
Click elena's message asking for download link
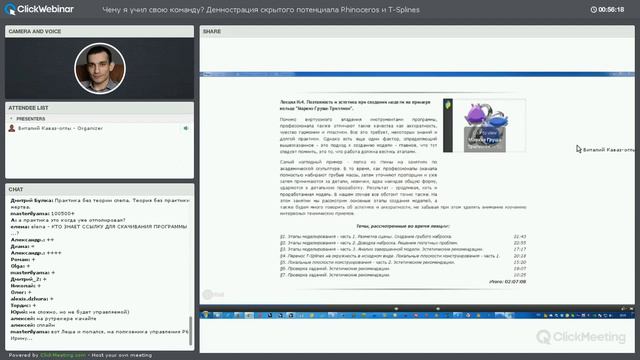coord(99,229)
